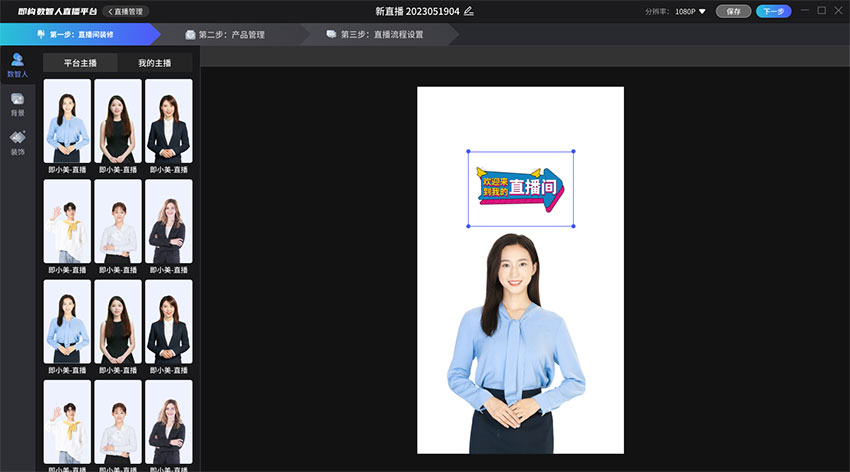Open the 装饰 decoration panel
The height and width of the screenshot is (472, 850).
(x=17, y=143)
